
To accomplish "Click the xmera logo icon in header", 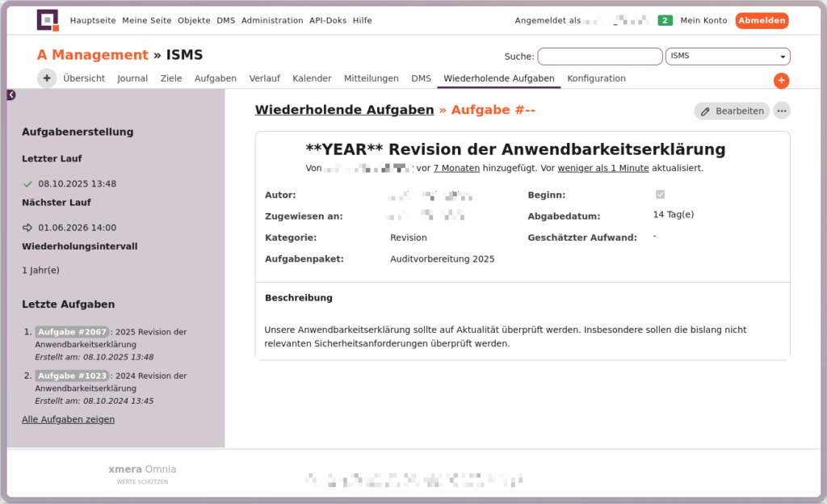I will pos(48,20).
